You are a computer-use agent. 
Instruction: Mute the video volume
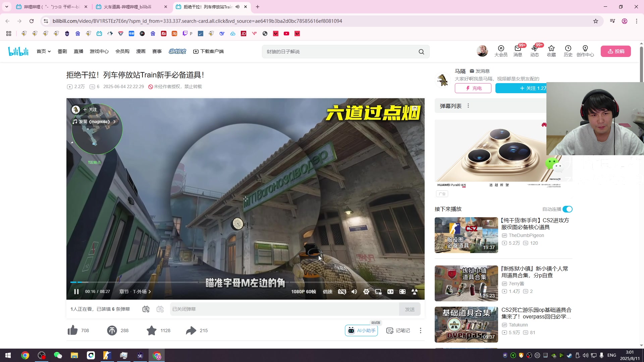(x=354, y=292)
